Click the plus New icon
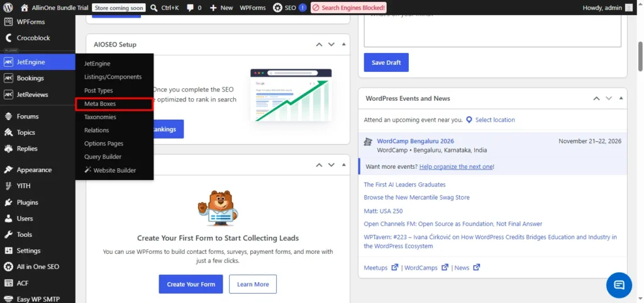Screen dimensions: 644x303 tap(213, 8)
